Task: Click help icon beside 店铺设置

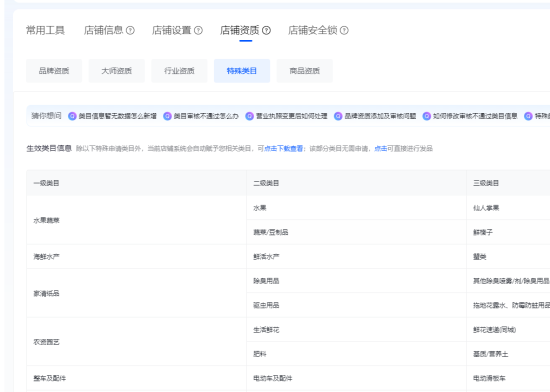Action: click(x=198, y=31)
